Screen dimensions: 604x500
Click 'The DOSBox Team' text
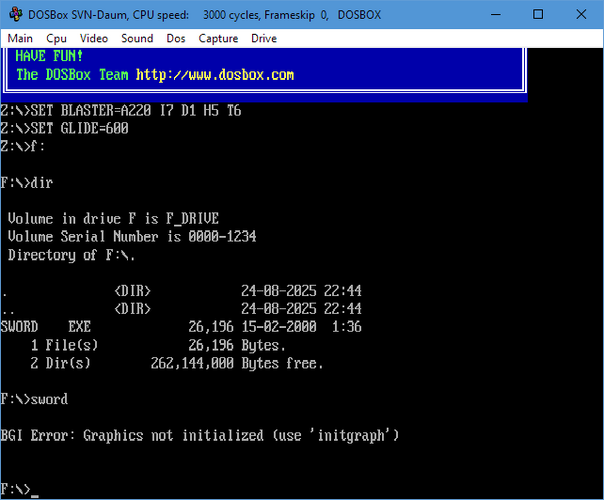tap(72, 74)
